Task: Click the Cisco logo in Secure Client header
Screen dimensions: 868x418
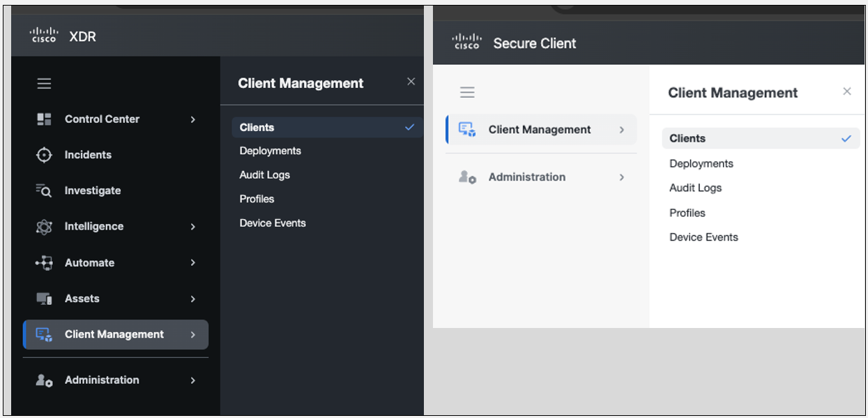Action: 466,42
